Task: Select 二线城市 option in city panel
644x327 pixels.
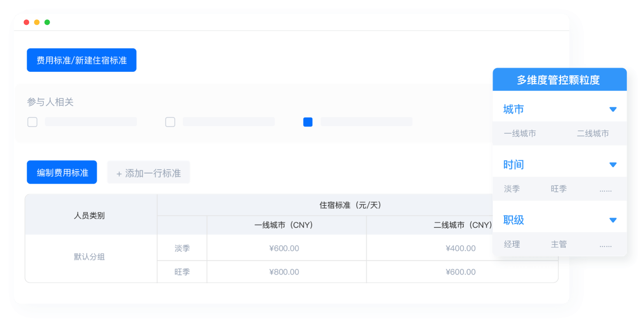Action: pos(592,134)
